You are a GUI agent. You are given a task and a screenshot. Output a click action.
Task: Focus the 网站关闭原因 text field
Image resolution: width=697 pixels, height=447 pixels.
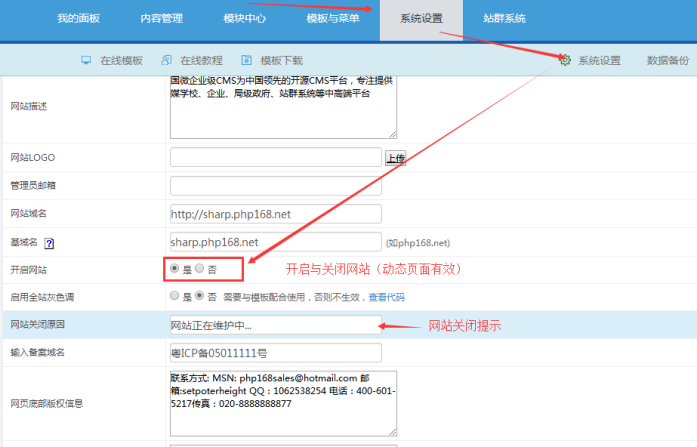tap(276, 325)
